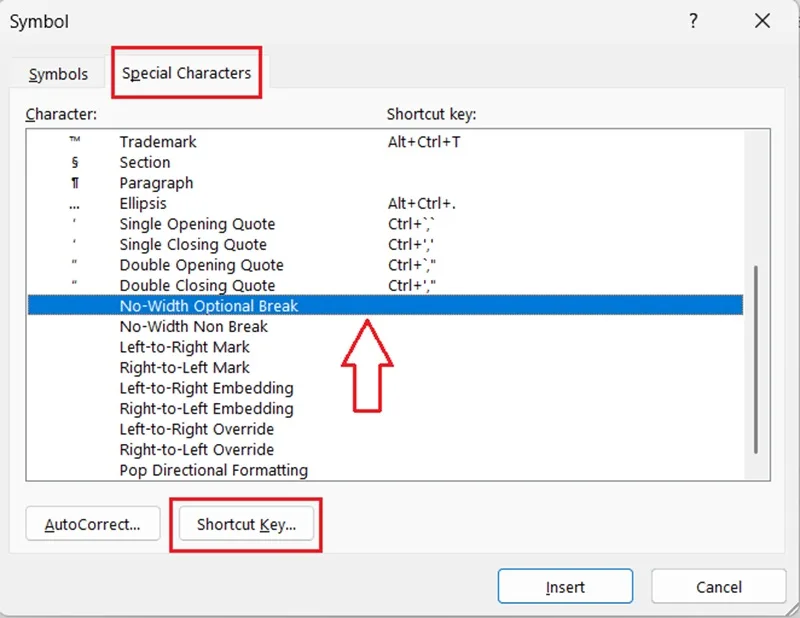Select the Trademark character row
The width and height of the screenshot is (800, 618).
(385, 141)
